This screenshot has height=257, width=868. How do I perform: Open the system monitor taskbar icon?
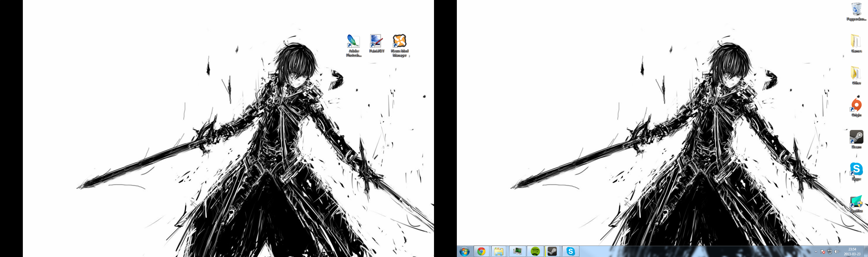point(517,251)
